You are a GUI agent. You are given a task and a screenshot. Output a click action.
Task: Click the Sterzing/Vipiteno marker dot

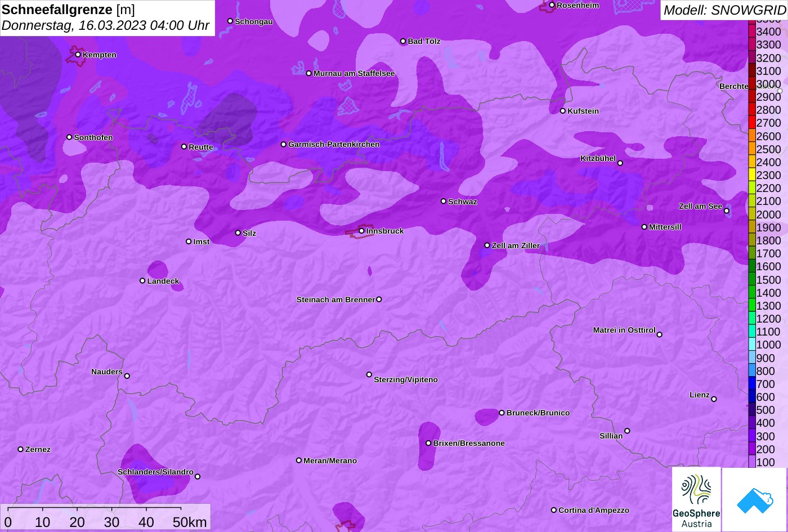[369, 374]
